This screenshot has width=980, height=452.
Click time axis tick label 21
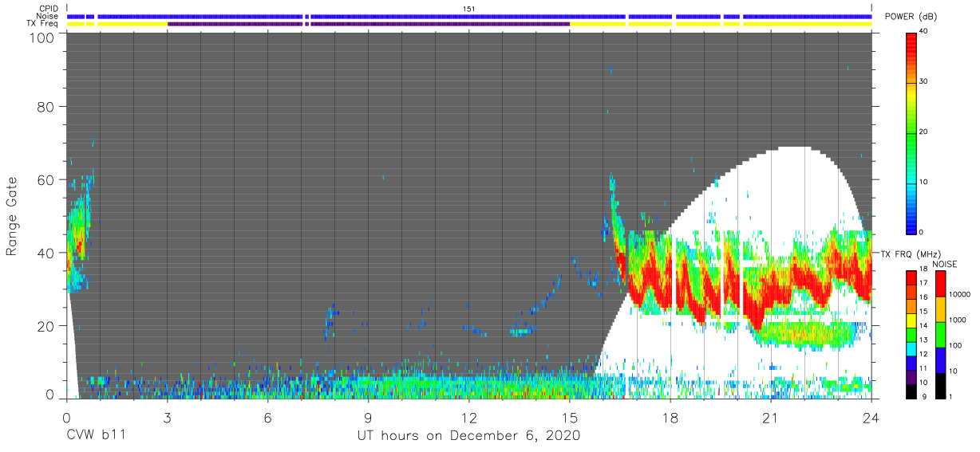pos(771,418)
